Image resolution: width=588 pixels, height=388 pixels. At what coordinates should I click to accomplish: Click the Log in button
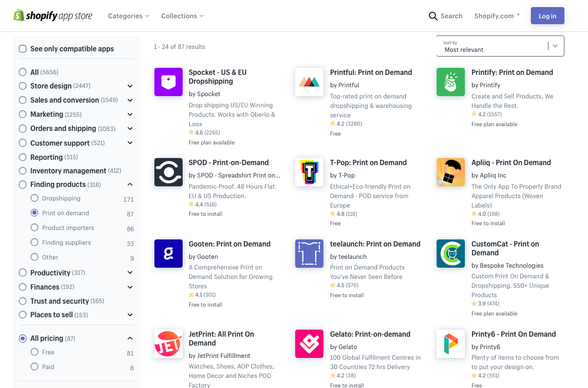(547, 16)
